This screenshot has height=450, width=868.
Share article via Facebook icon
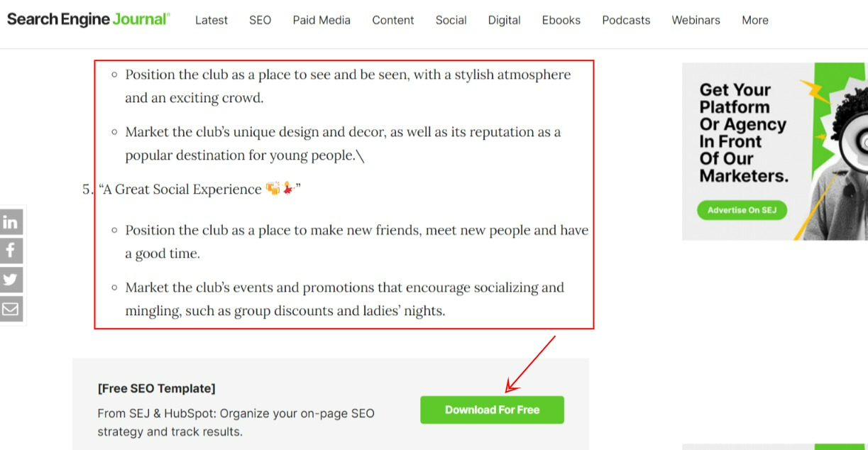(11, 251)
